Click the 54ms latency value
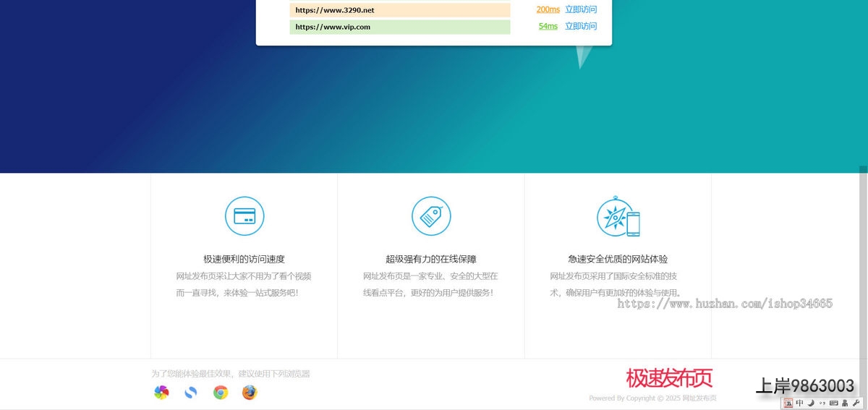 [548, 27]
